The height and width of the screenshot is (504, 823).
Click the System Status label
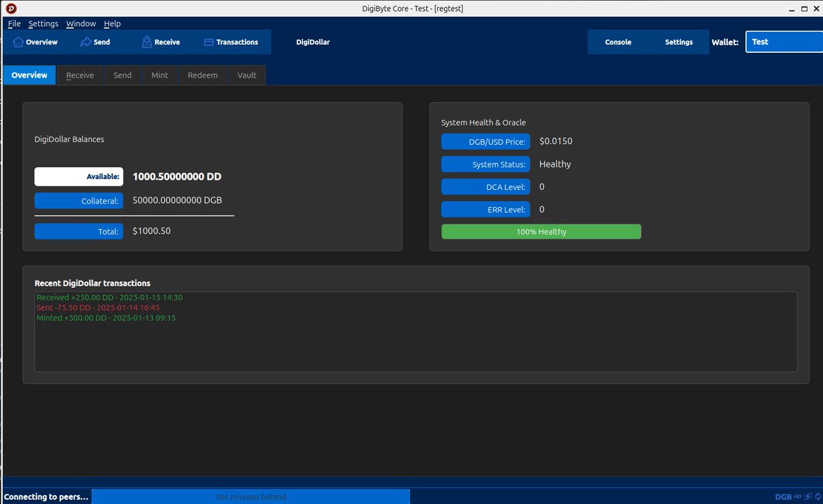click(486, 164)
